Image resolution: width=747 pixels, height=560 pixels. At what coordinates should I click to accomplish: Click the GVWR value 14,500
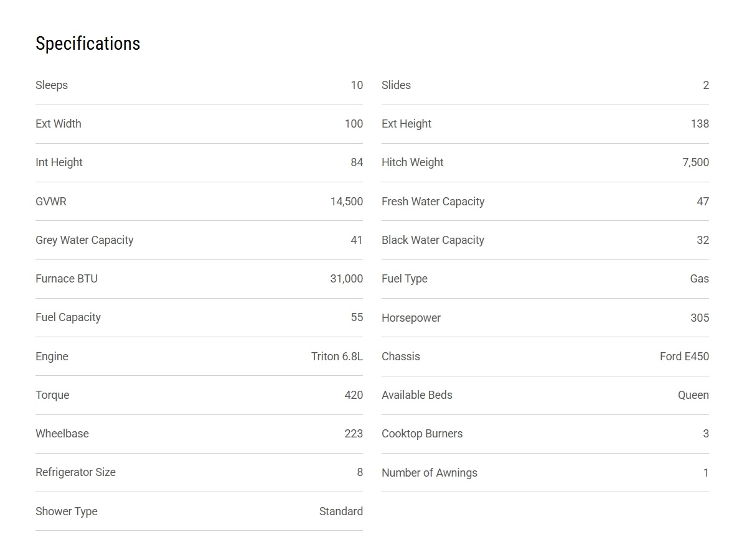coord(346,202)
